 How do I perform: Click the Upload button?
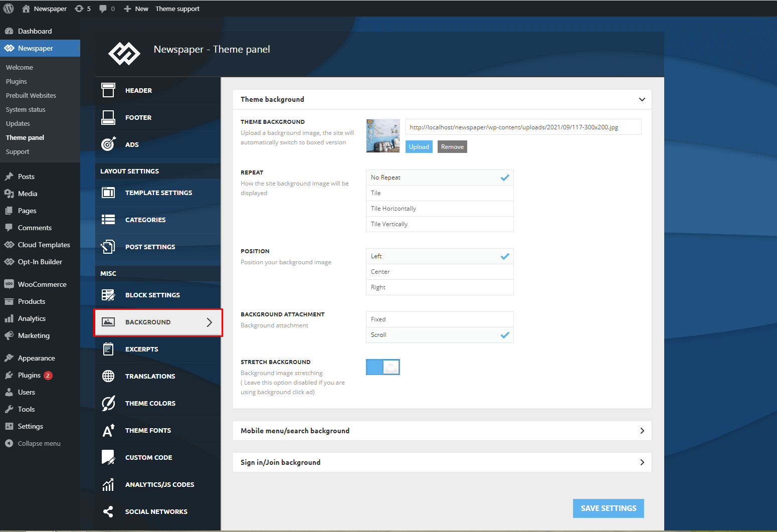coord(419,147)
